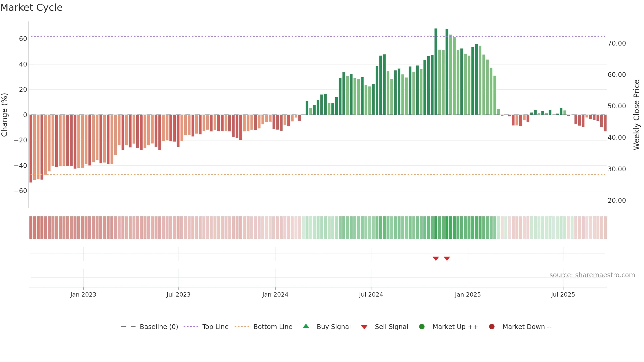Click the 30.00 price axis label
Image resolution: width=644 pixels, height=362 pixels.
click(617, 169)
